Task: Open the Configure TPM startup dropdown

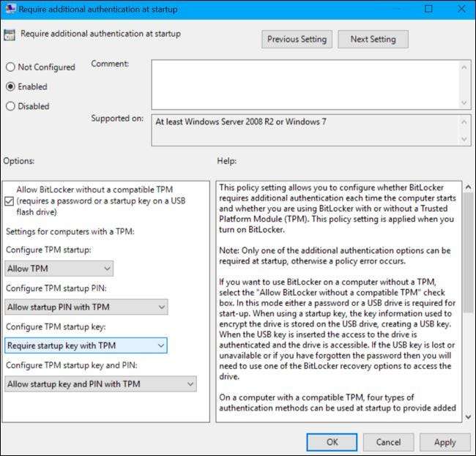Action: [x=59, y=269]
